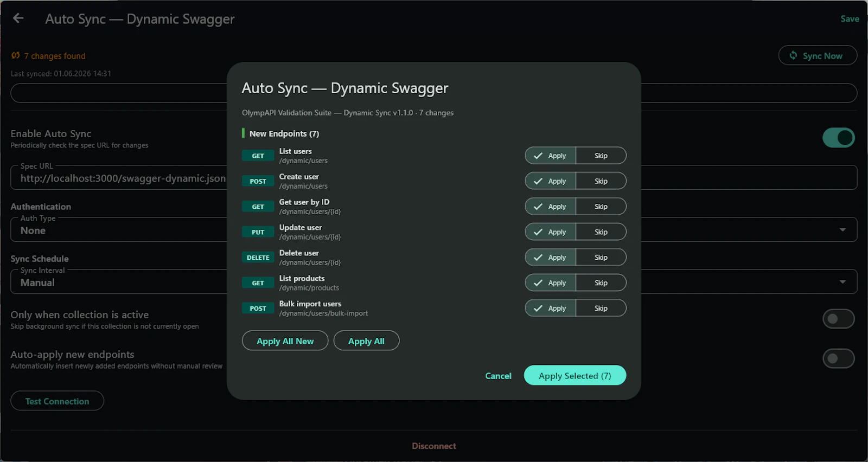868x462 pixels.
Task: Set Delete user to Apply
Action: (550, 258)
